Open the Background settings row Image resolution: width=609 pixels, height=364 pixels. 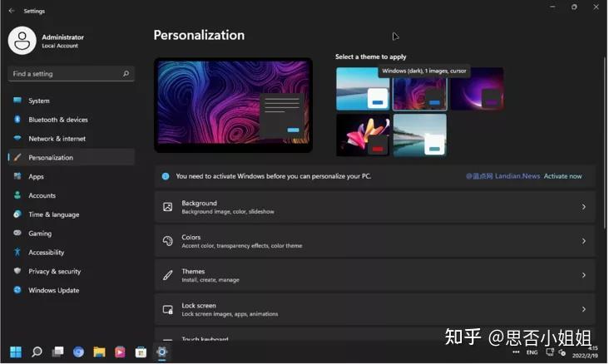pyautogui.click(x=374, y=207)
